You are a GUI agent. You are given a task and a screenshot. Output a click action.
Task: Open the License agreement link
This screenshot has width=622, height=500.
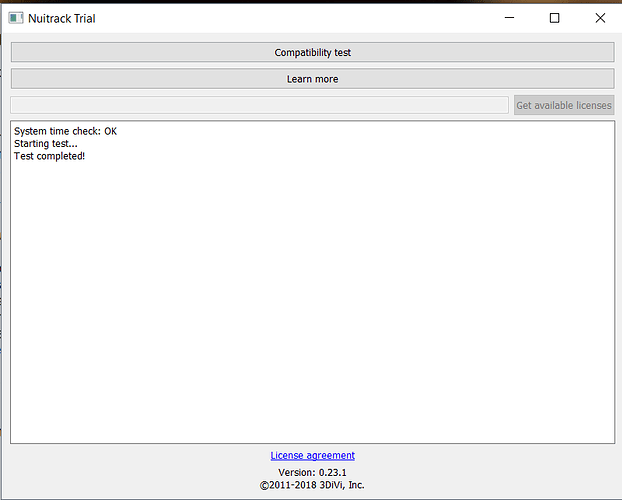click(x=313, y=455)
